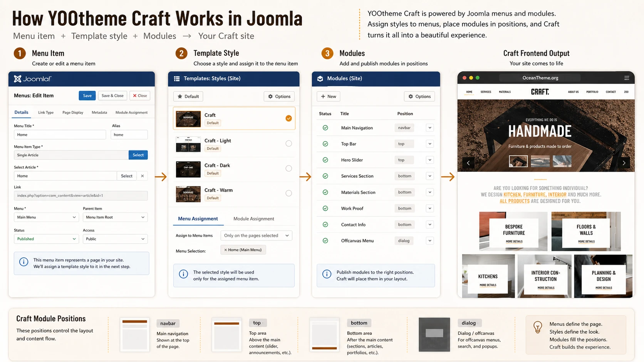Click the green window dot in the browser
644x362 pixels.
(478, 78)
